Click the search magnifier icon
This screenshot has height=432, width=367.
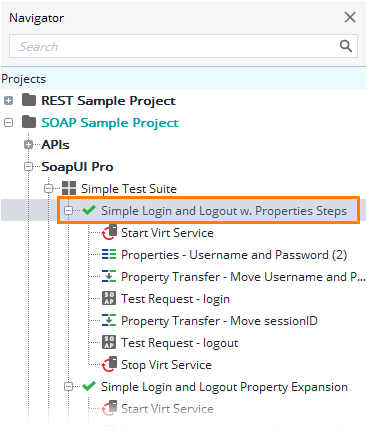(346, 46)
